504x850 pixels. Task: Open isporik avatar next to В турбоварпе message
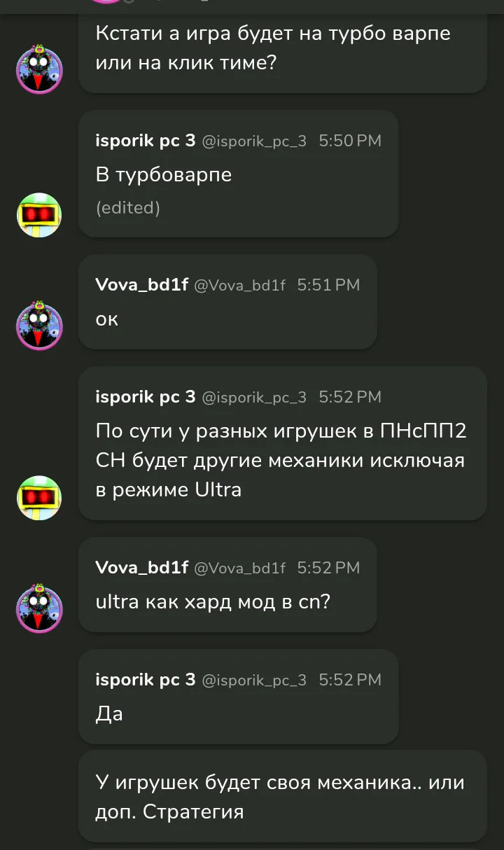click(39, 215)
